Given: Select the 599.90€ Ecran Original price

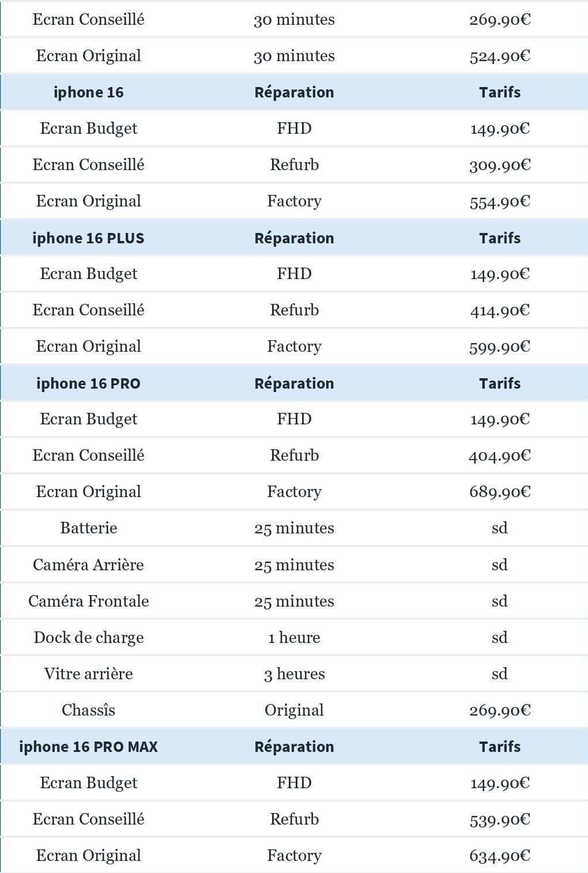Looking at the screenshot, I should tap(500, 347).
